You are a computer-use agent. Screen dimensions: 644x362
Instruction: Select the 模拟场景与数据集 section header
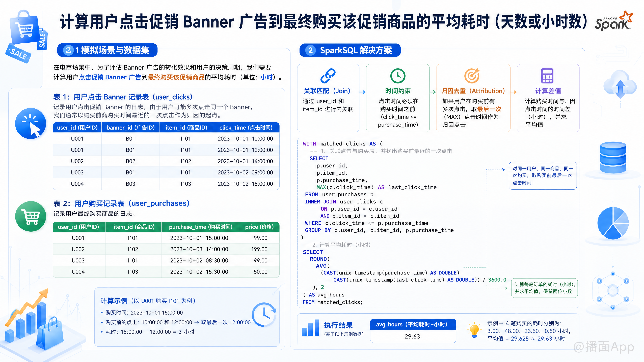[x=107, y=50]
